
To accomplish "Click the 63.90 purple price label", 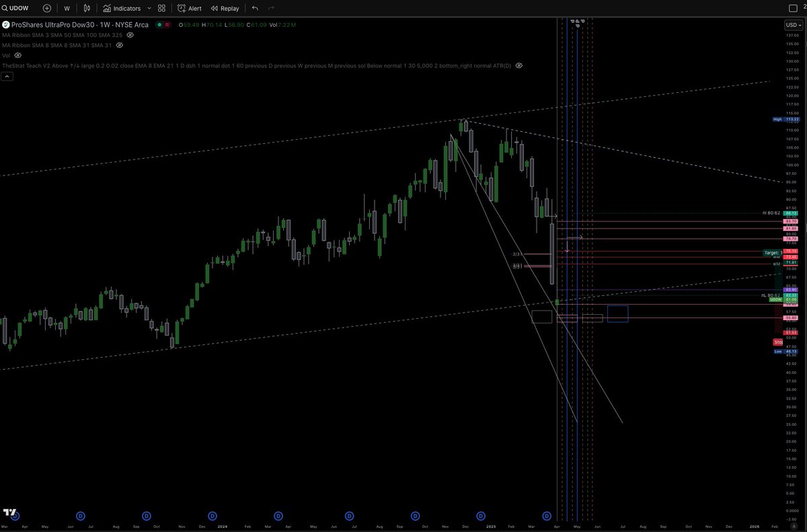I will pos(791,291).
